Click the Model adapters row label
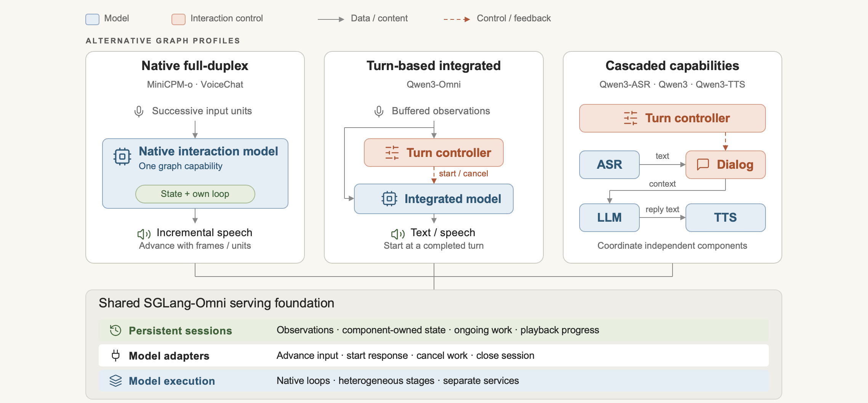The height and width of the screenshot is (403, 868). click(x=169, y=356)
